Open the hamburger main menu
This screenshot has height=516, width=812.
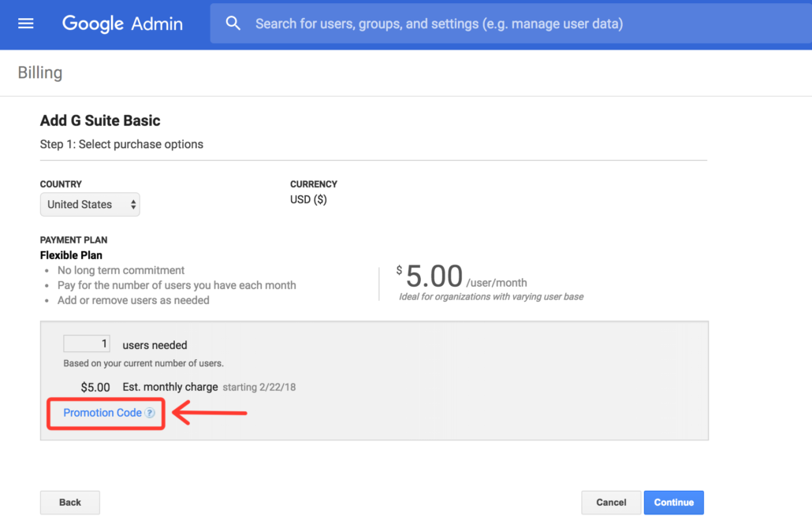click(25, 24)
